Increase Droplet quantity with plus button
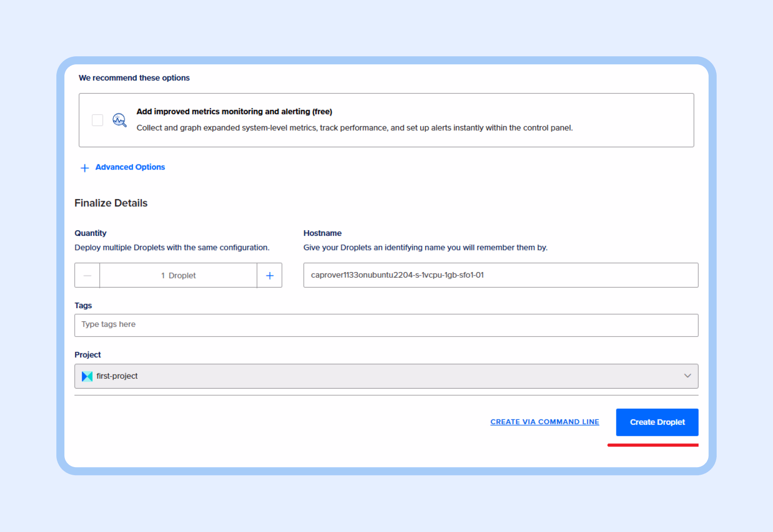 tap(270, 276)
